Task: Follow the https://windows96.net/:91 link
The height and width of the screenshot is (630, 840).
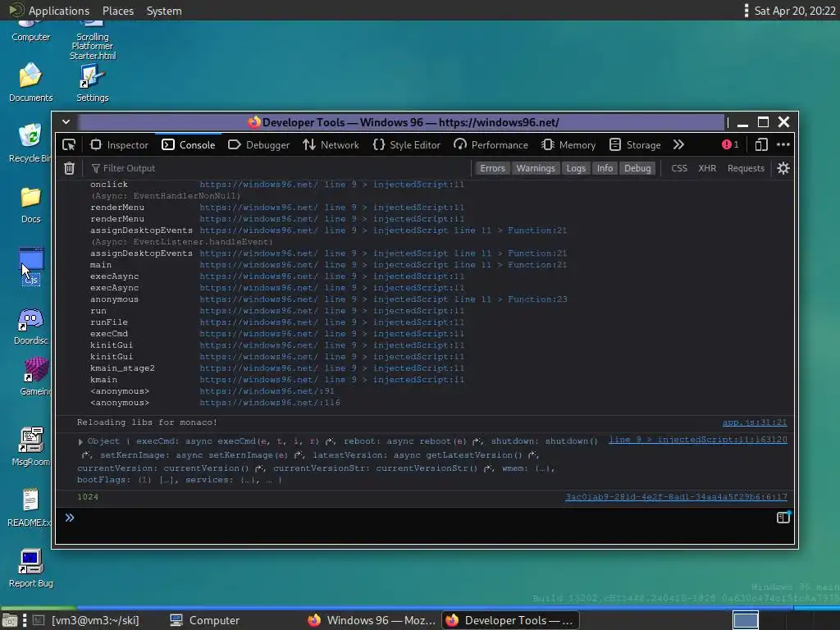Action: tap(267, 391)
